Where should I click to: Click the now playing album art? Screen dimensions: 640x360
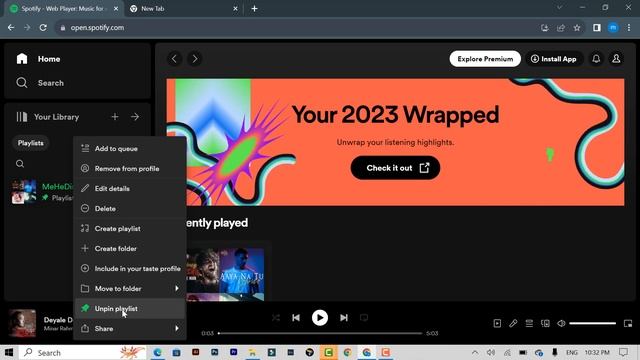[x=22, y=323]
